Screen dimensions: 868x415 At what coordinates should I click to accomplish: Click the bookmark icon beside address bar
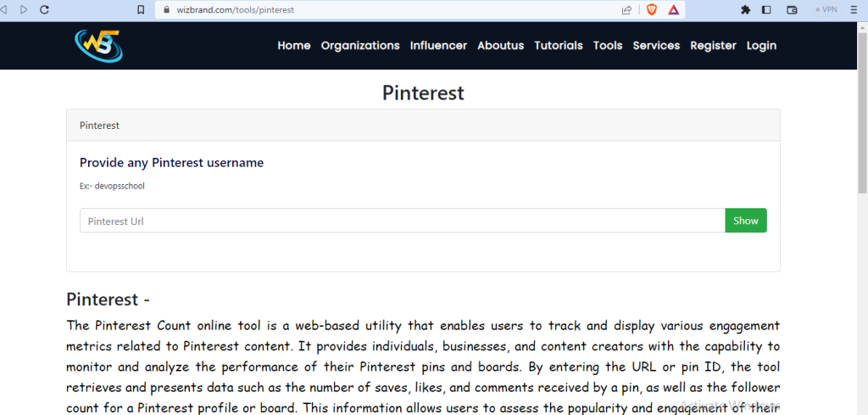click(x=141, y=9)
